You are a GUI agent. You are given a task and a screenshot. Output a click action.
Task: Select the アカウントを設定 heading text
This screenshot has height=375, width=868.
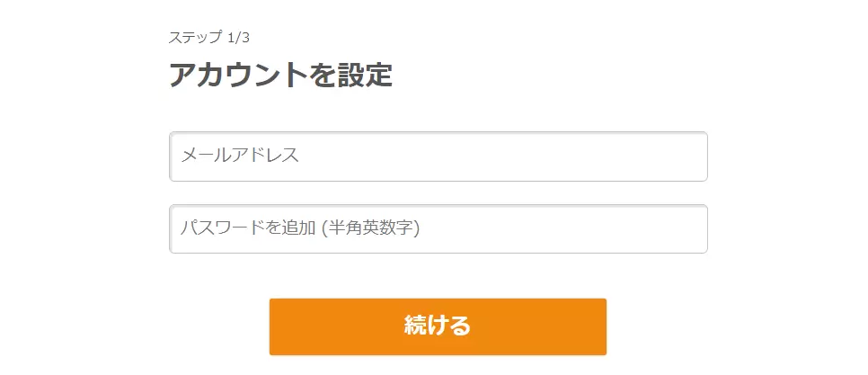click(x=280, y=75)
